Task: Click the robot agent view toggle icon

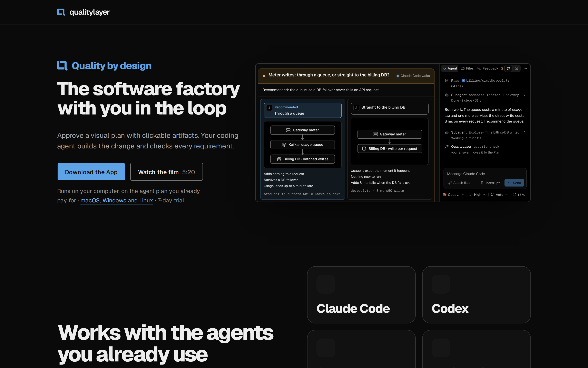Action: pyautogui.click(x=508, y=68)
